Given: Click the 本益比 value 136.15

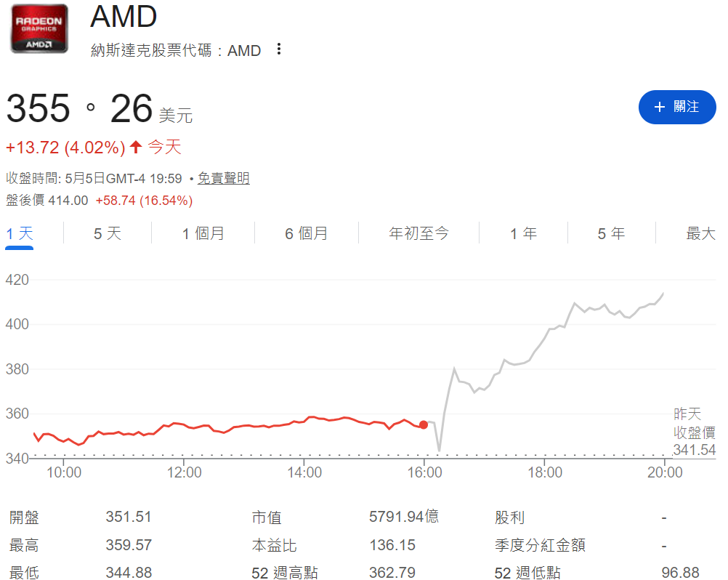Looking at the screenshot, I should click(x=392, y=544).
